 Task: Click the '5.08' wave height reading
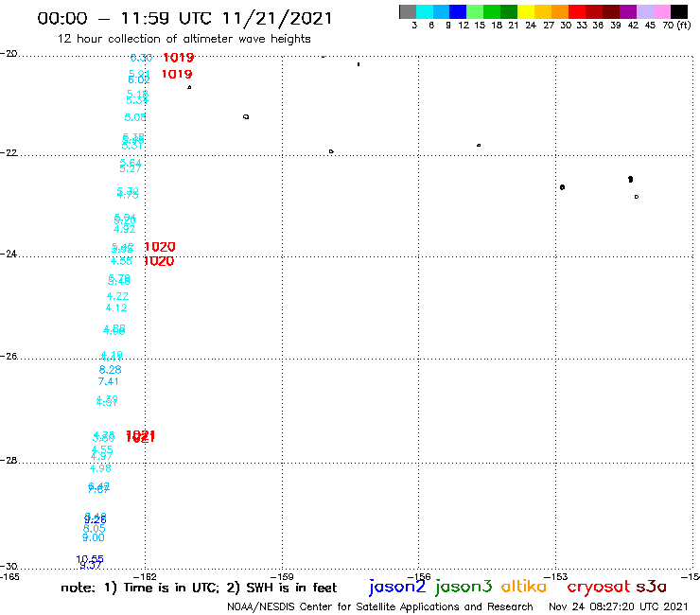(x=135, y=117)
